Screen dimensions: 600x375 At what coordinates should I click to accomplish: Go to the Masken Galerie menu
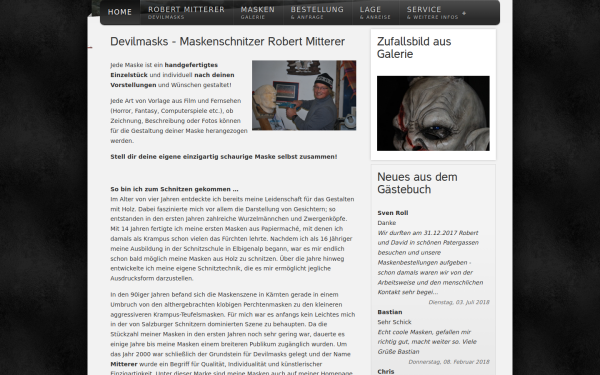258,12
